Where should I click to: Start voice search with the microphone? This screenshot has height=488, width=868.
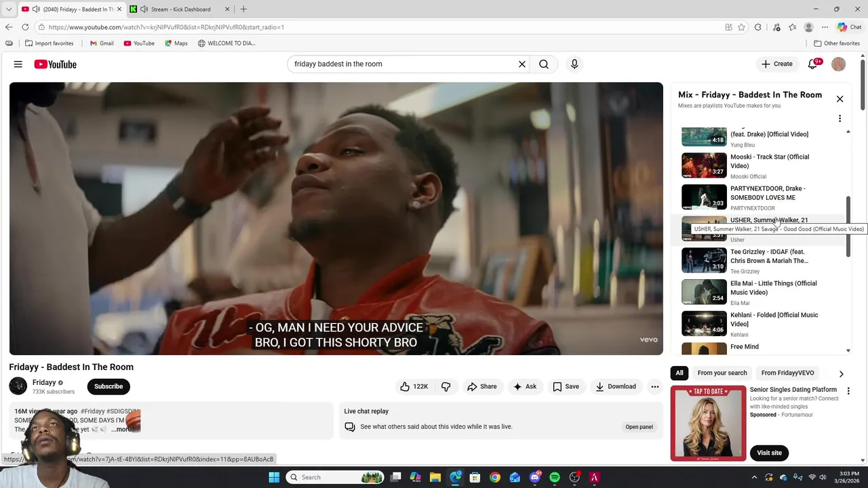point(574,64)
